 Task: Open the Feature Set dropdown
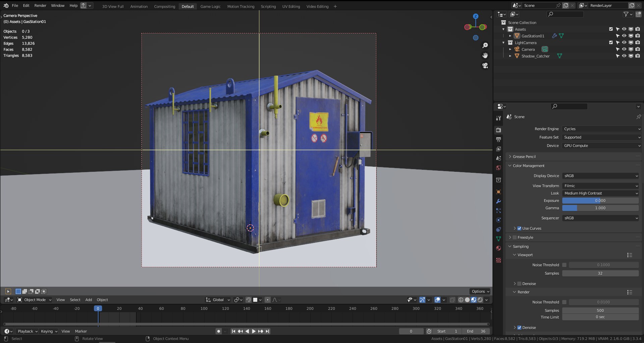(602, 137)
